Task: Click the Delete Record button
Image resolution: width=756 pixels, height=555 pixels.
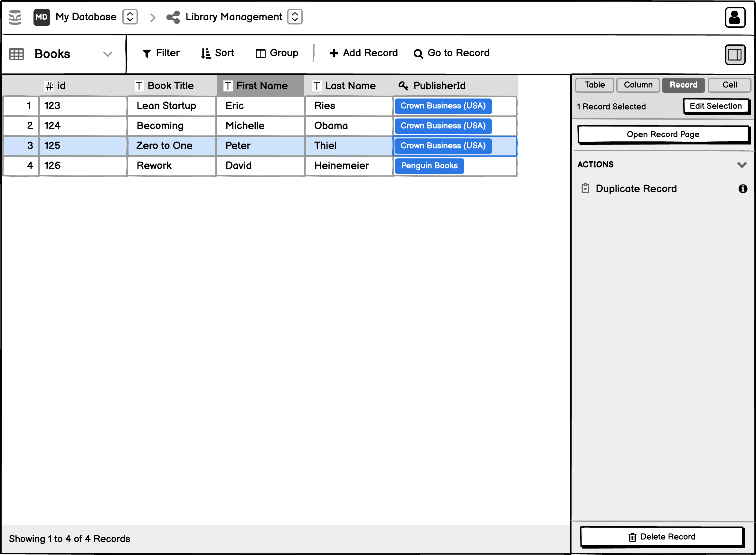Action: (x=662, y=537)
